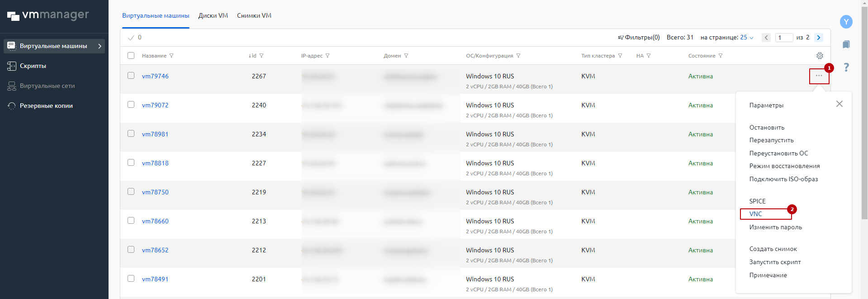Switch to Диски VM tab
868x299 pixels.
213,15
